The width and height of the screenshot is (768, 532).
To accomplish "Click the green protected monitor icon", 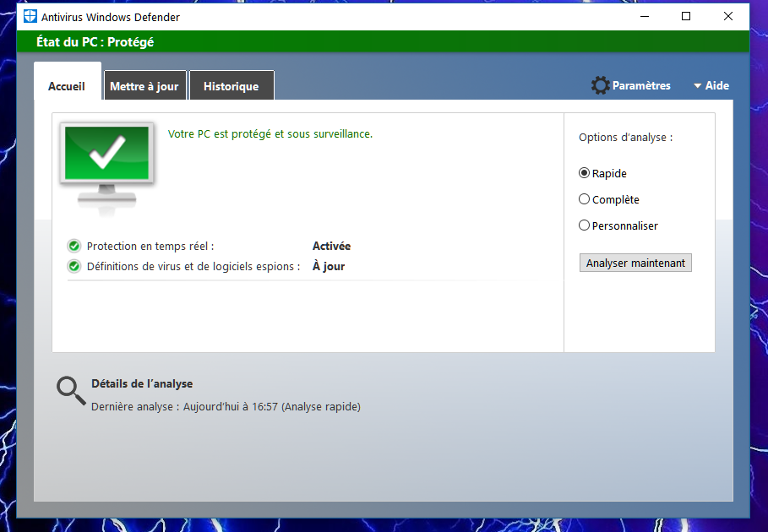I will click(x=106, y=168).
